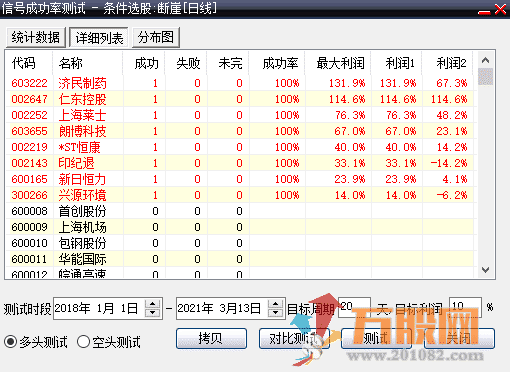Sort by the 最大利润 column header

coord(340,63)
